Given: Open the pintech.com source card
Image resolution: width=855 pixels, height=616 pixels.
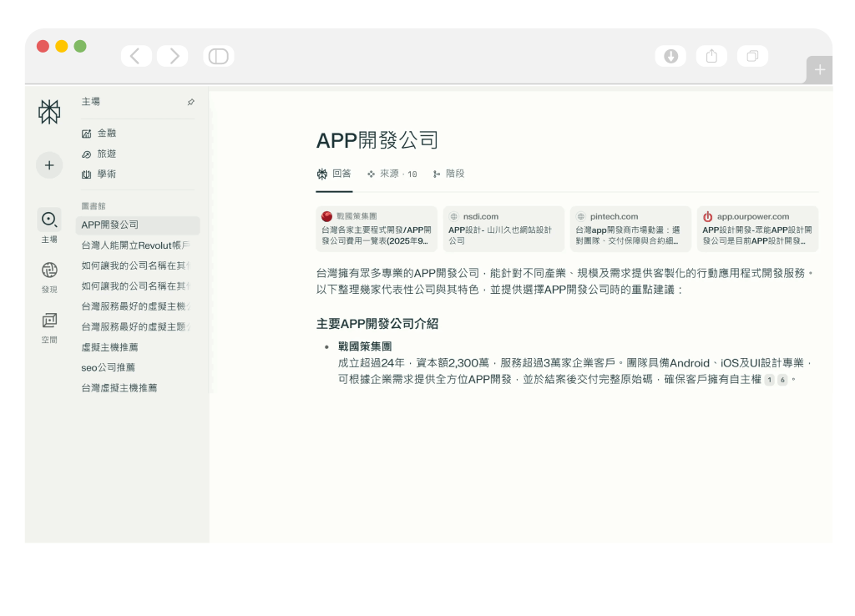Looking at the screenshot, I should click(630, 229).
